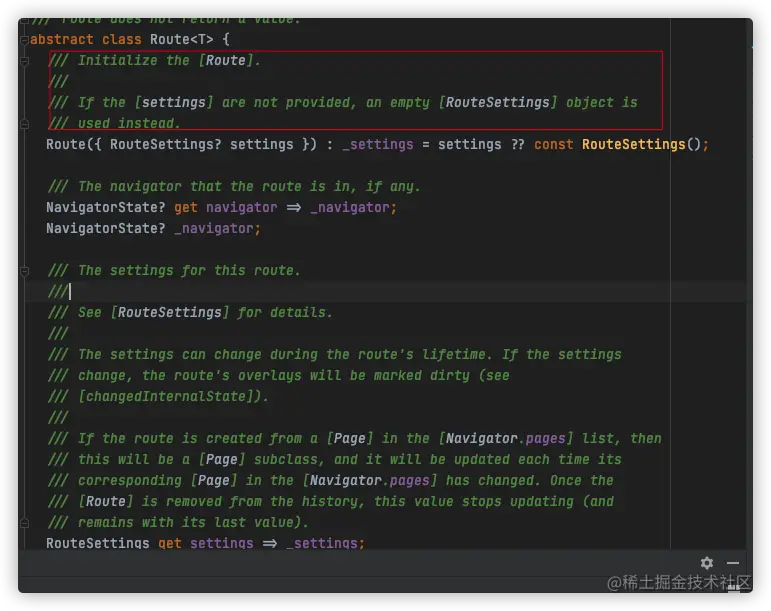Click '[Page]' in 'created from a [Page]'
Screen dimensions: 771x611
(350, 438)
